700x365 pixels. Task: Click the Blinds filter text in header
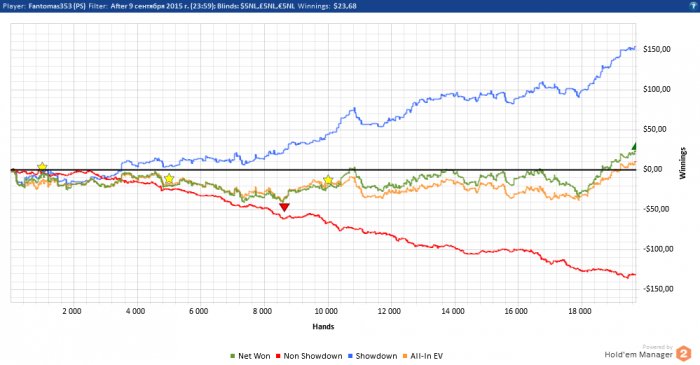click(256, 6)
